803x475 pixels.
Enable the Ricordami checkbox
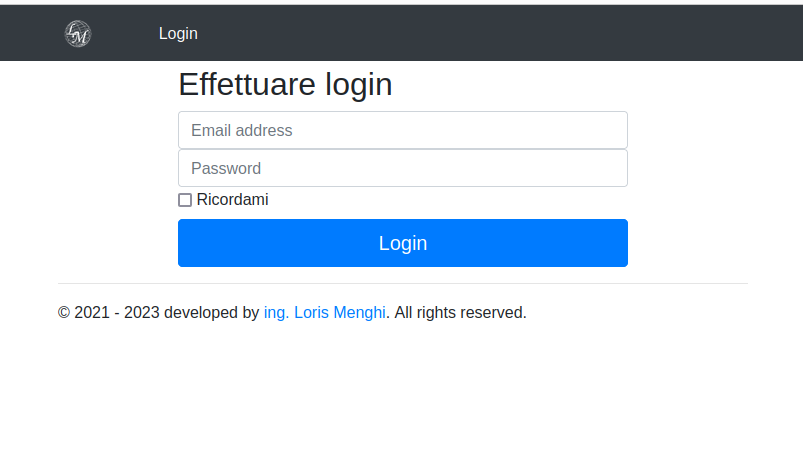(x=185, y=200)
